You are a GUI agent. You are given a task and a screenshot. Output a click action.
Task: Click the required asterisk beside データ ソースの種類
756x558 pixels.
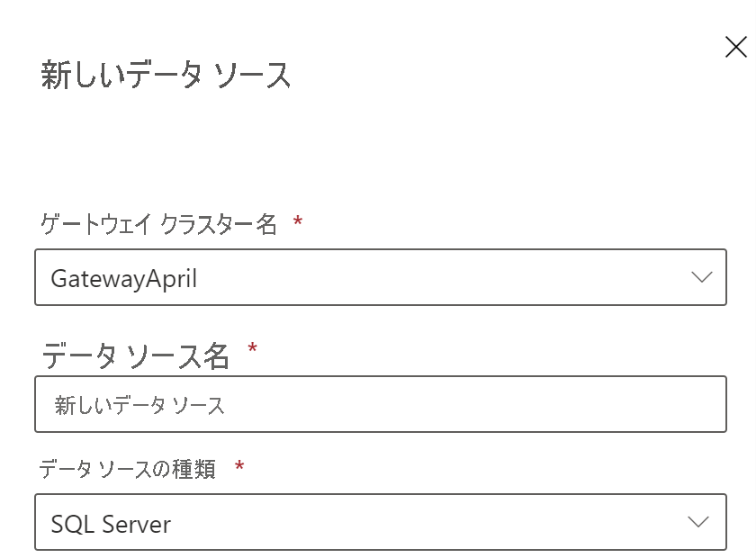tap(239, 466)
